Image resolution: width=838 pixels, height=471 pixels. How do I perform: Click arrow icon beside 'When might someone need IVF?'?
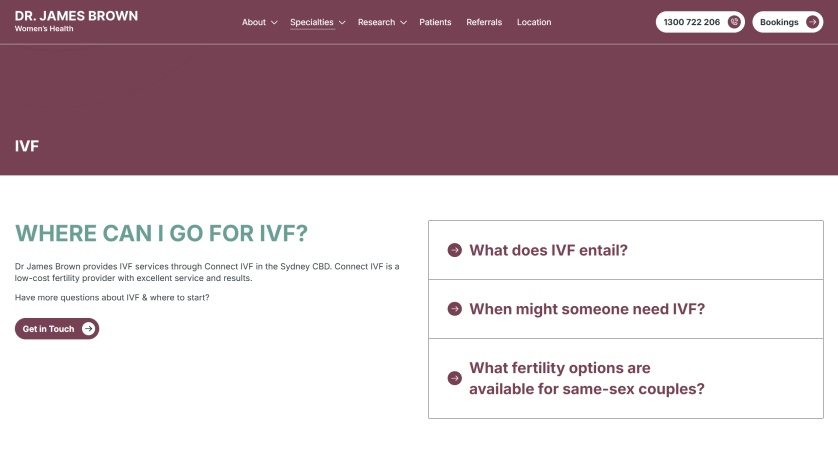click(454, 309)
